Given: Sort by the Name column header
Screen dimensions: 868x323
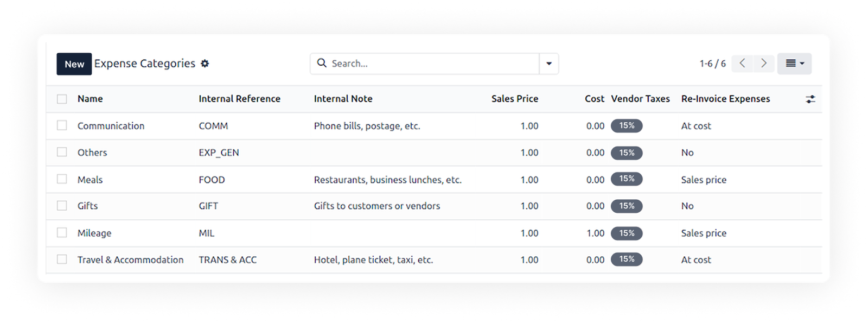Looking at the screenshot, I should 90,99.
